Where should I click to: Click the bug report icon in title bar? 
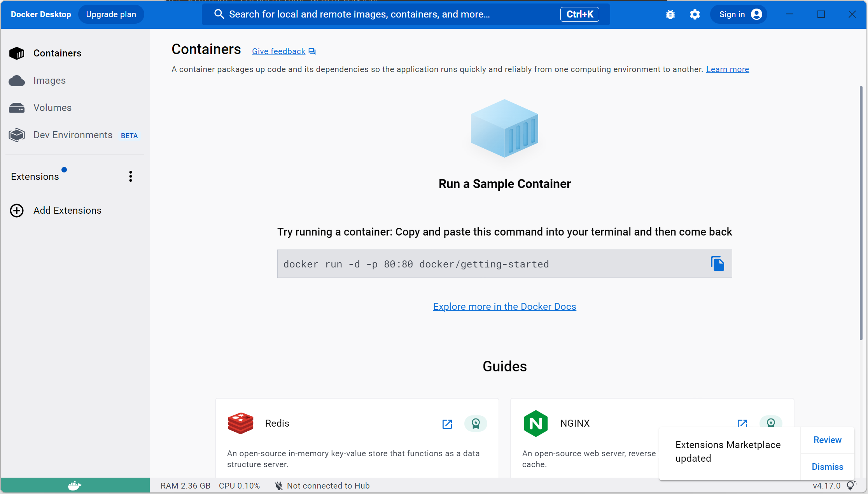(x=670, y=14)
